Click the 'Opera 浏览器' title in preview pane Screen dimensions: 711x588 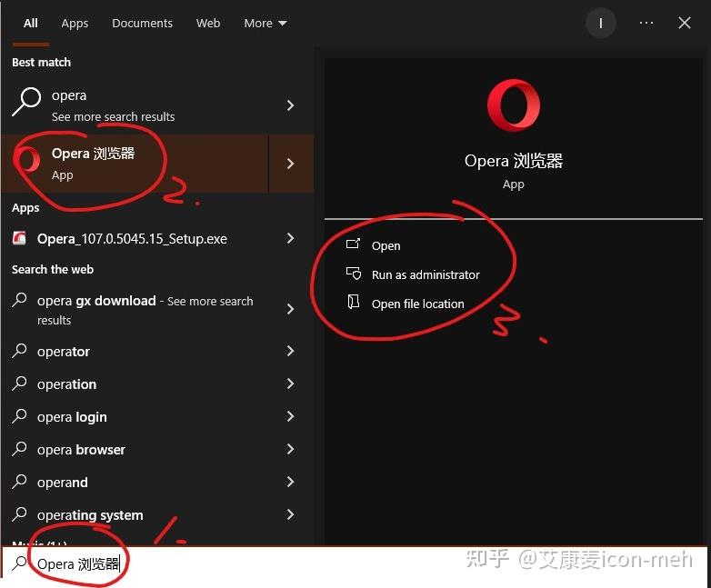pos(514,161)
